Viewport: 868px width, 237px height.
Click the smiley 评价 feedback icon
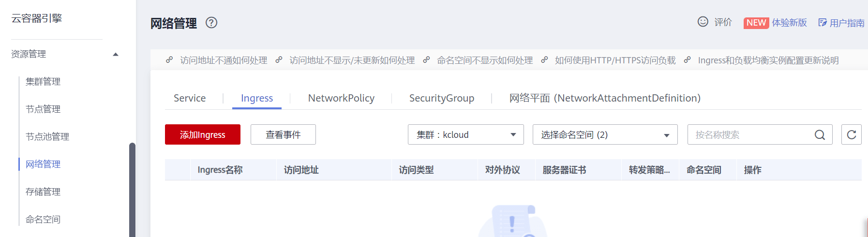point(703,22)
